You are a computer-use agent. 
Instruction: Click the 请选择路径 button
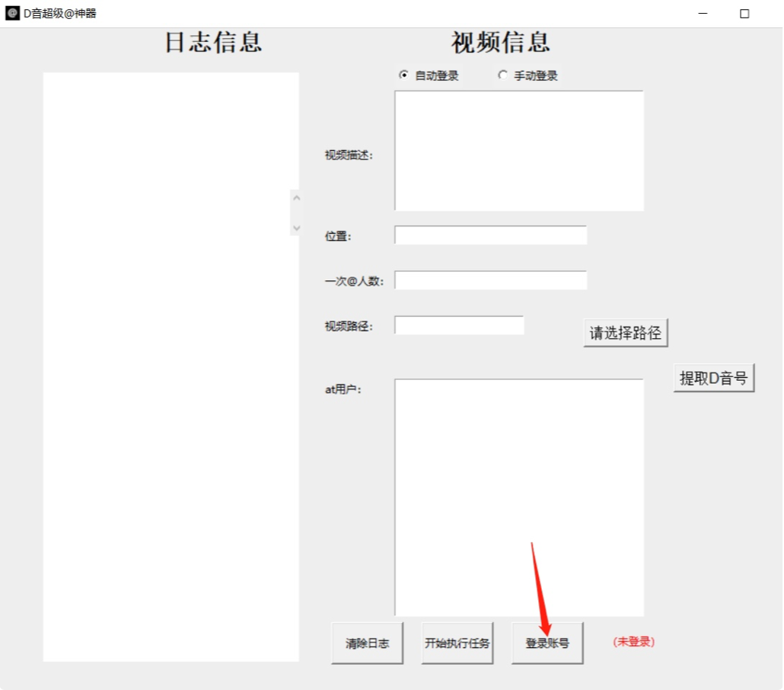pos(626,333)
